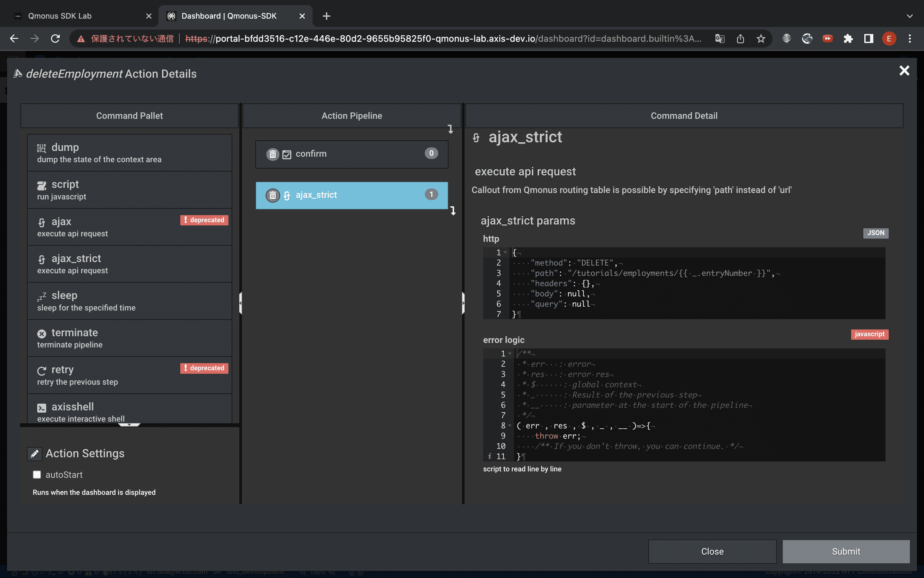Click the not secure warning icon
This screenshot has height=578, width=924.
81,39
